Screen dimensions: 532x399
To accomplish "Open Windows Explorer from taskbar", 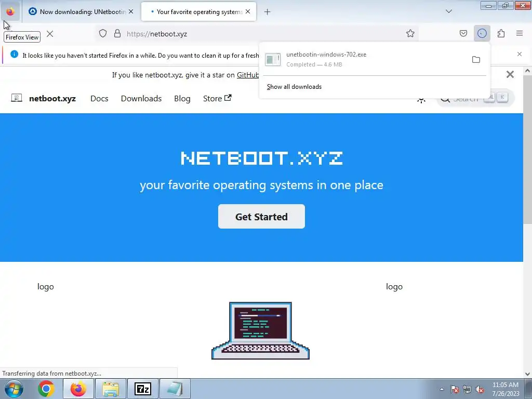I will (111, 389).
